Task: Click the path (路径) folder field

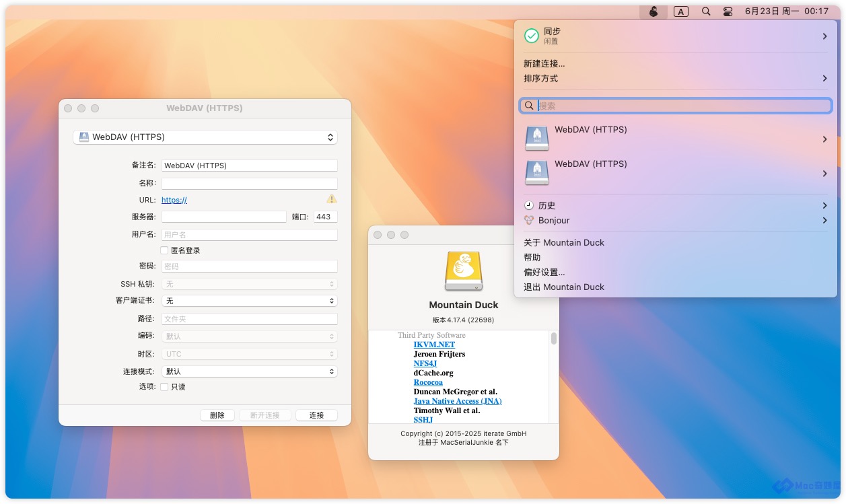Action: click(250, 319)
